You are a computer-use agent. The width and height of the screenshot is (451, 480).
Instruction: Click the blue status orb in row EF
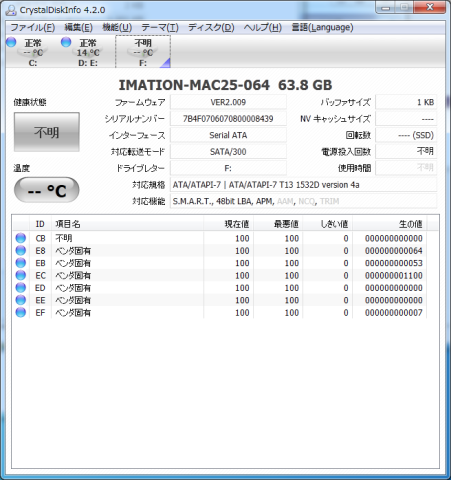click(21, 312)
